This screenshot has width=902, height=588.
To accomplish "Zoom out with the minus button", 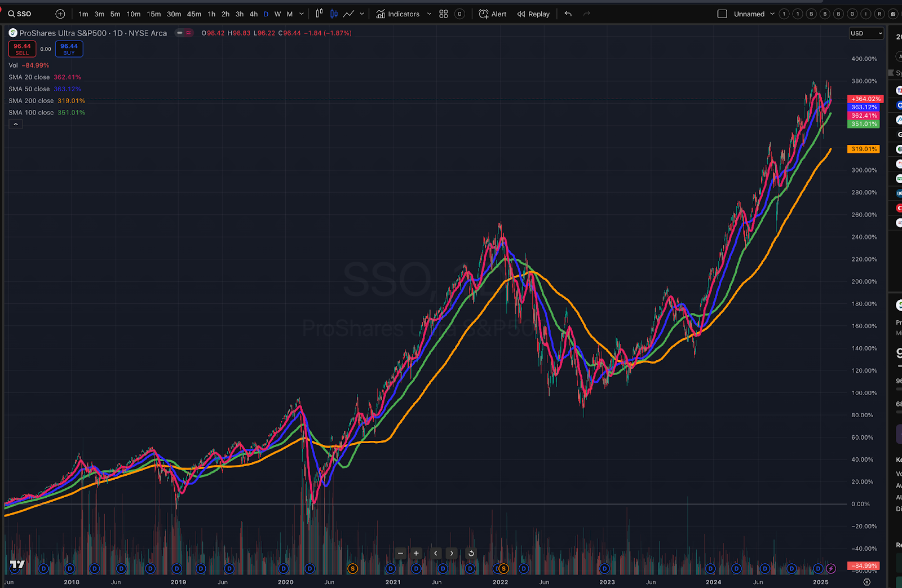I will click(x=400, y=553).
